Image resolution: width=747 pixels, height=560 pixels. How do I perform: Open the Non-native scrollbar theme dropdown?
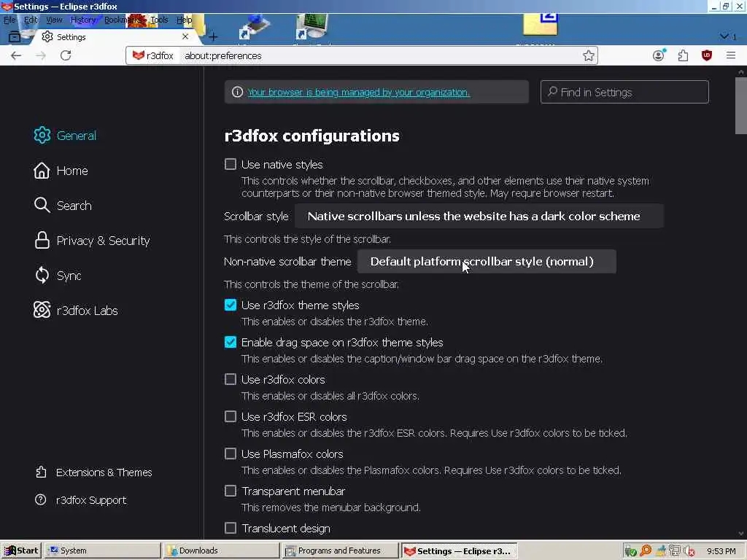tap(487, 262)
